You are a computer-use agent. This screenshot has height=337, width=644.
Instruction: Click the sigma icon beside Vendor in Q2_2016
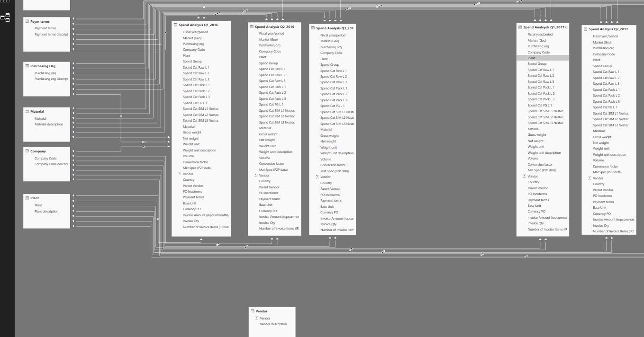tap(256, 175)
